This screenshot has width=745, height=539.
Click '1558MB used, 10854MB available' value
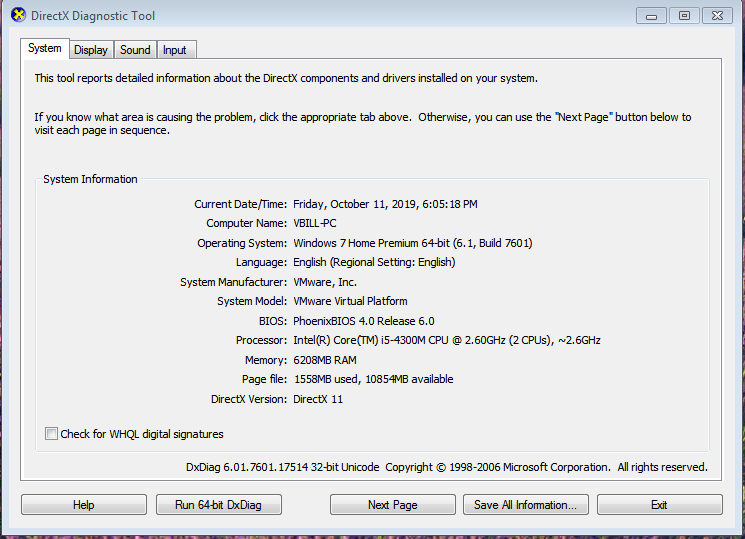click(x=373, y=379)
